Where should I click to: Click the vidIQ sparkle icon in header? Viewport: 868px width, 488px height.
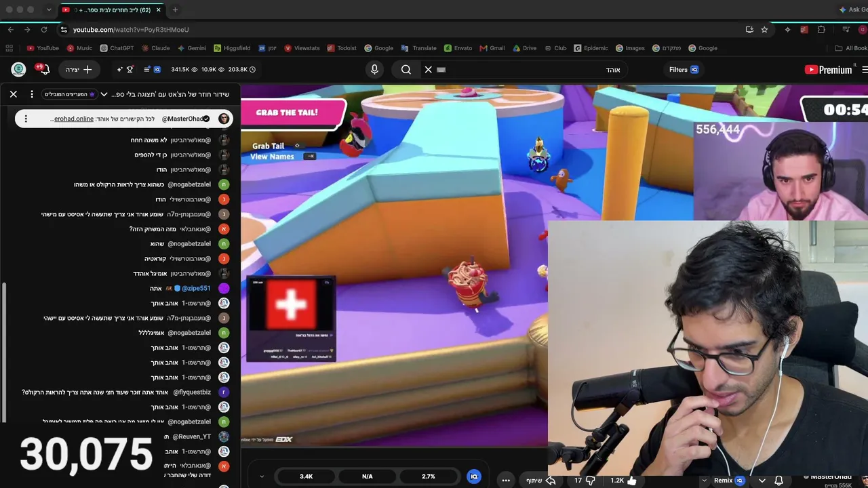[x=120, y=69]
